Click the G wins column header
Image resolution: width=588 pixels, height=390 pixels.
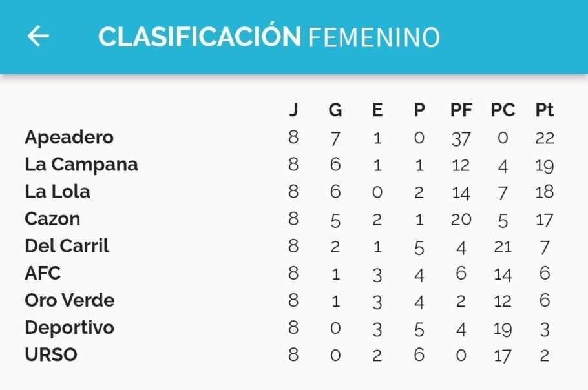(335, 110)
